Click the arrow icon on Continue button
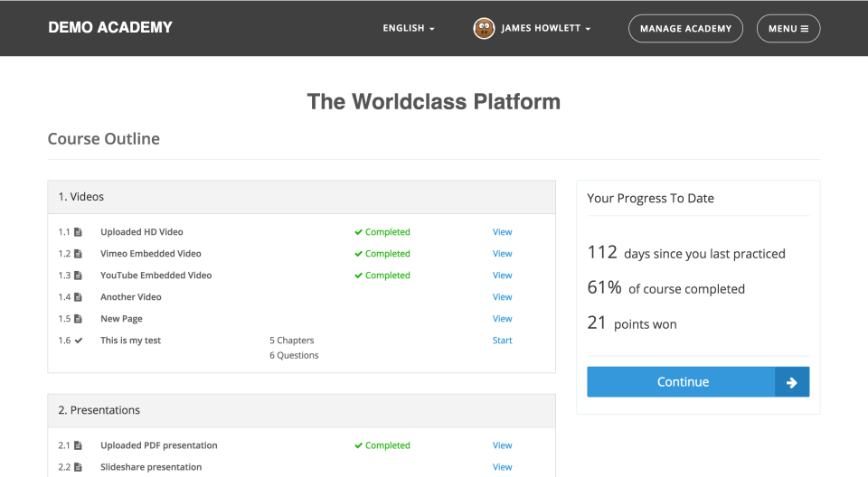Viewport: 868px width, 477px height. click(x=791, y=382)
